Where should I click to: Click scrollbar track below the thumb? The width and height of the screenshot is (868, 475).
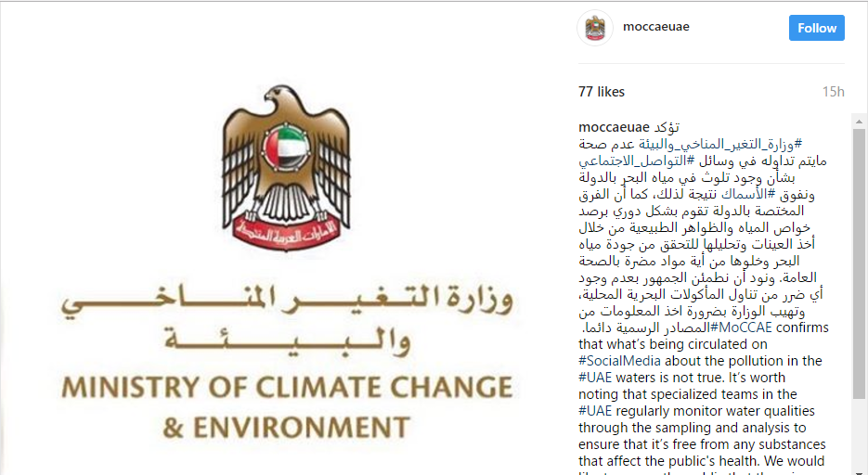(x=859, y=436)
